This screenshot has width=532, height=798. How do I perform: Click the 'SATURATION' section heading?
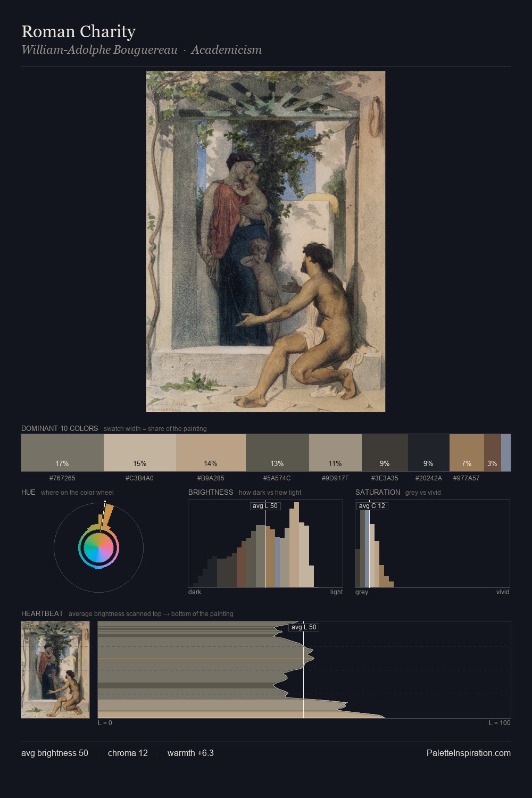pos(378,492)
